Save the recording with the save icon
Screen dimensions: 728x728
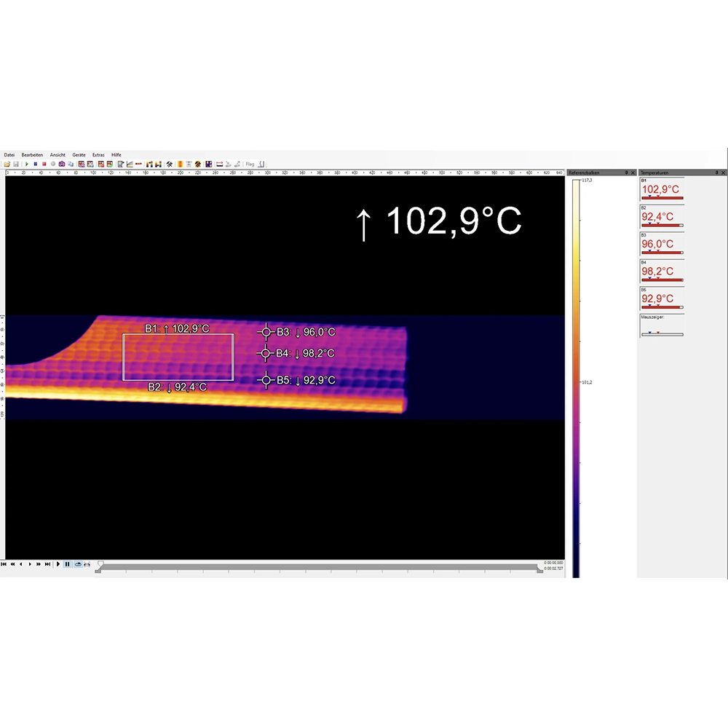(16, 165)
